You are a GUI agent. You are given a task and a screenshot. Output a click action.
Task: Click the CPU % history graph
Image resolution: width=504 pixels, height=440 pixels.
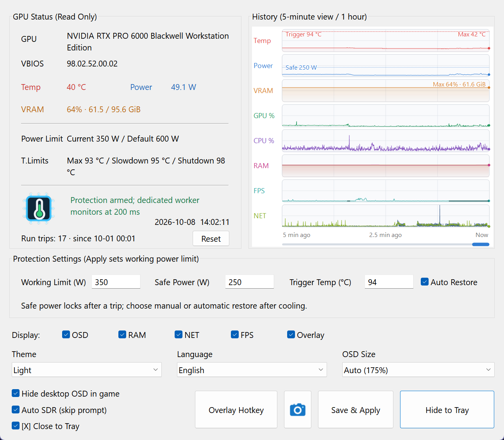[x=386, y=141]
